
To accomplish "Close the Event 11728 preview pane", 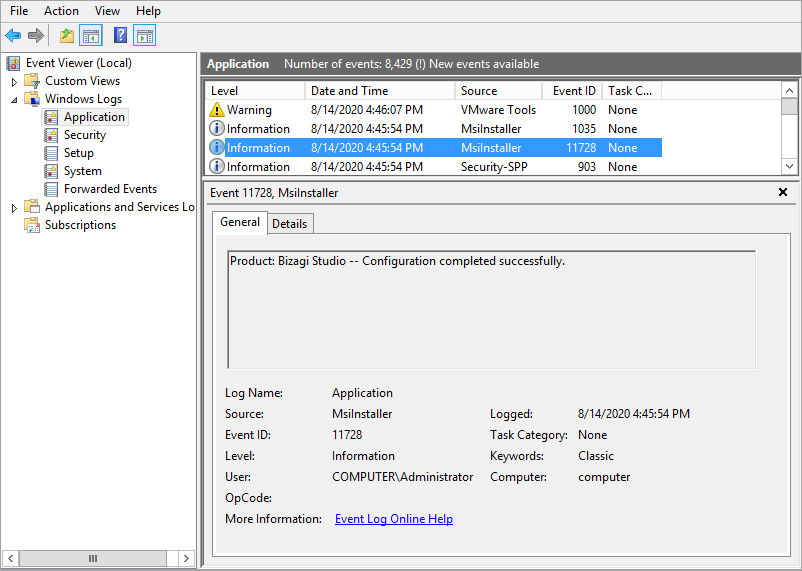I will [x=783, y=192].
